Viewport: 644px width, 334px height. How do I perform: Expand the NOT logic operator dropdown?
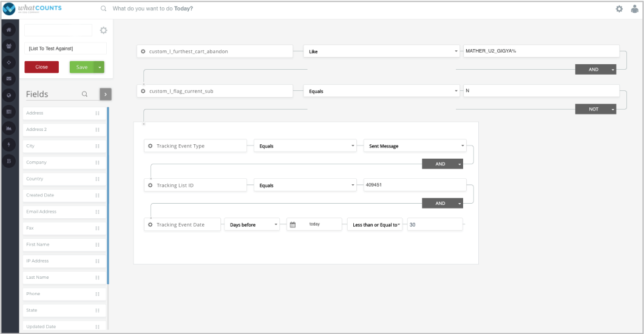(x=613, y=109)
